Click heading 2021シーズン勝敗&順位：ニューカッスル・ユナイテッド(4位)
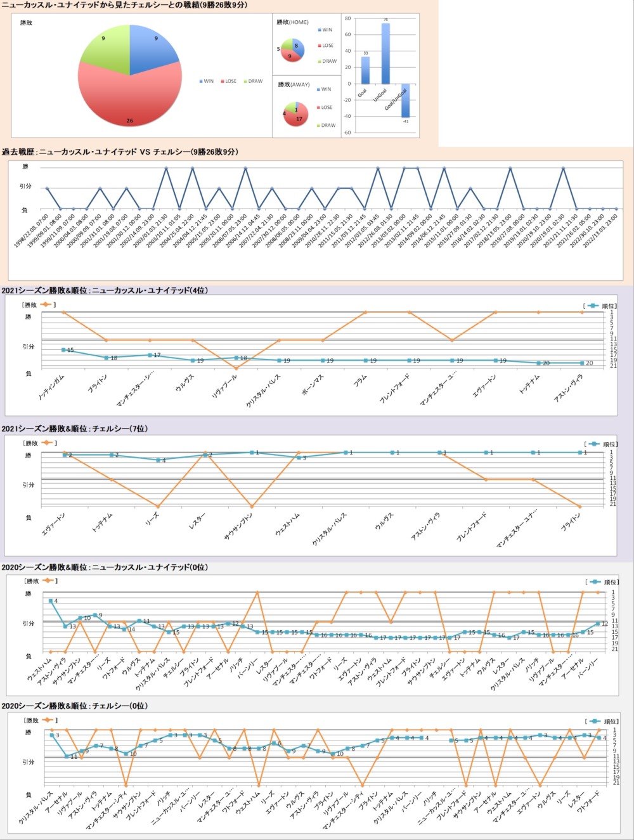The height and width of the screenshot is (840, 634). tap(105, 290)
